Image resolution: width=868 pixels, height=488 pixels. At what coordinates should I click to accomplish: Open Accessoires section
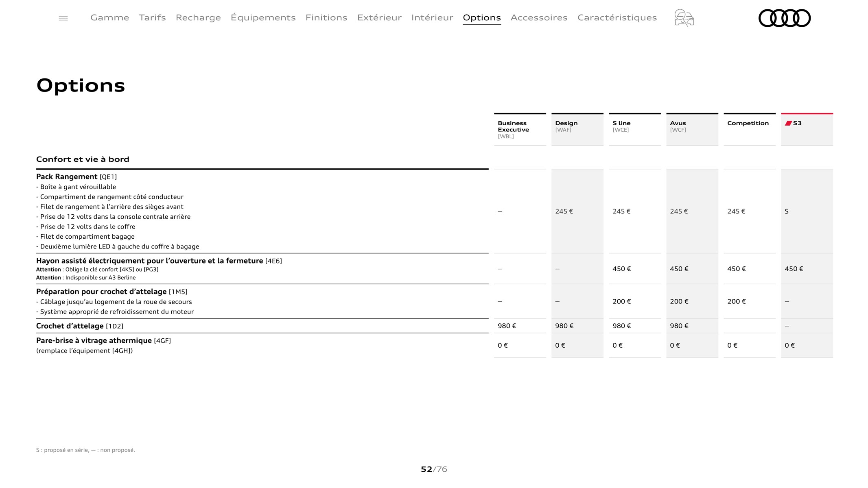coord(539,17)
